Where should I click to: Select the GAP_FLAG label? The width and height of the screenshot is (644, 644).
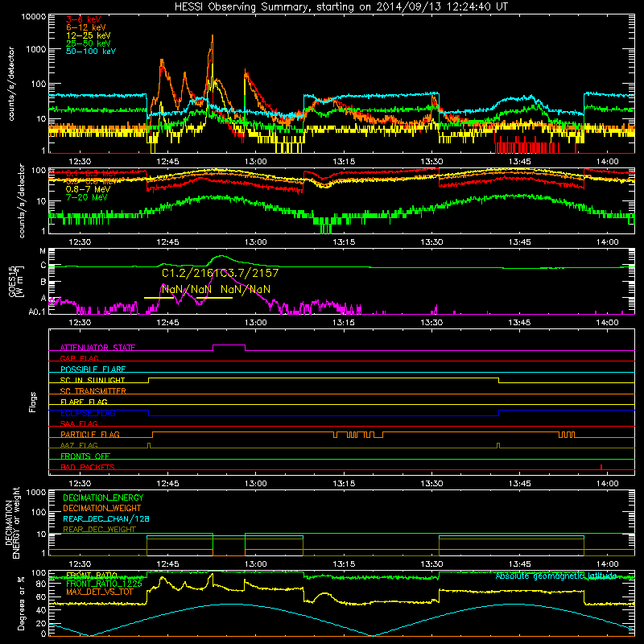click(79, 358)
